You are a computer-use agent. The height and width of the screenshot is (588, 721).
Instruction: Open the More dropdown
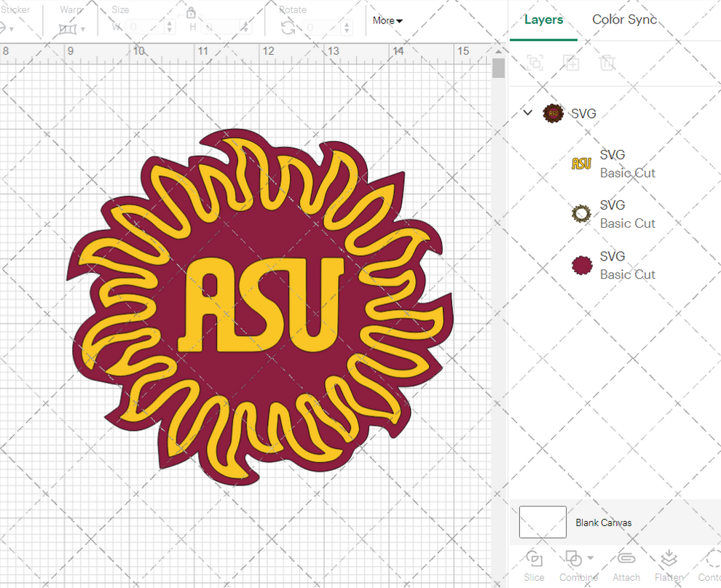pos(387,20)
